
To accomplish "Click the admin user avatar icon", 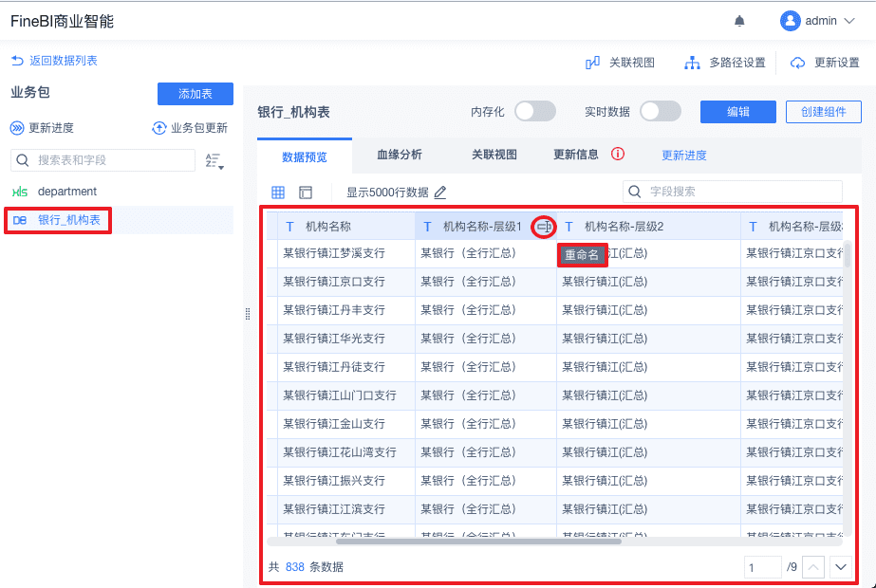I will [x=790, y=21].
